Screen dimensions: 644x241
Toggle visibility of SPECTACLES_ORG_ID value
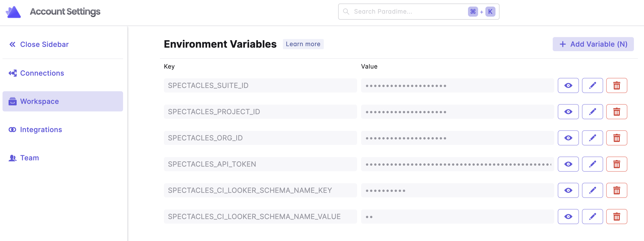[x=568, y=138]
